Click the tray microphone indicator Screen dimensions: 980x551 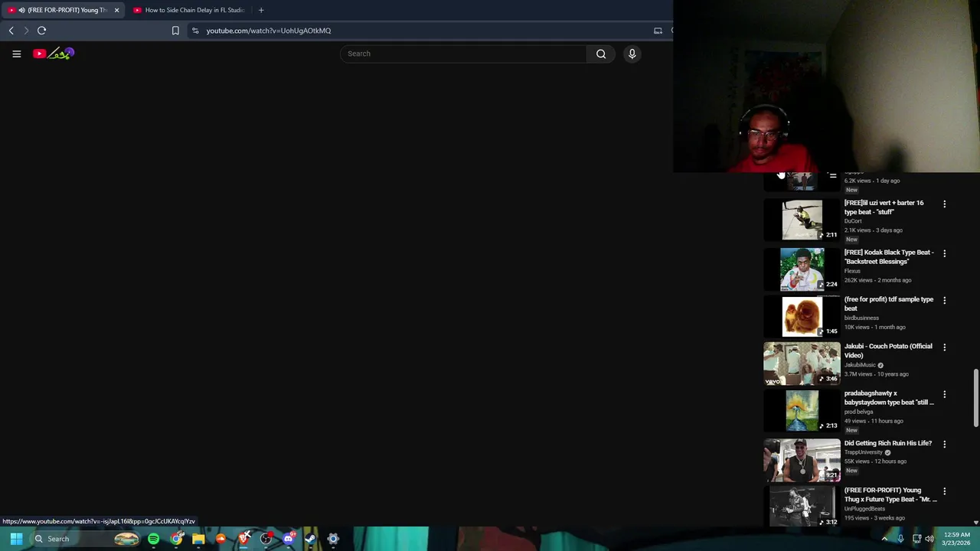click(900, 539)
